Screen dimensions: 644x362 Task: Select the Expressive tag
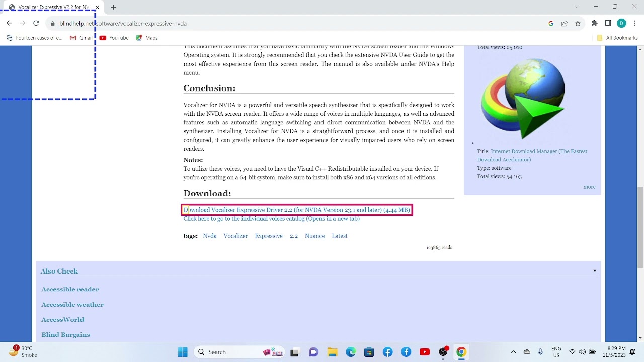269,236
